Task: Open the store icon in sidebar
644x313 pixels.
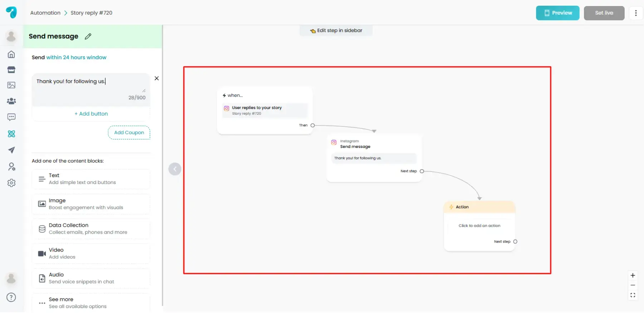Action: [x=11, y=70]
